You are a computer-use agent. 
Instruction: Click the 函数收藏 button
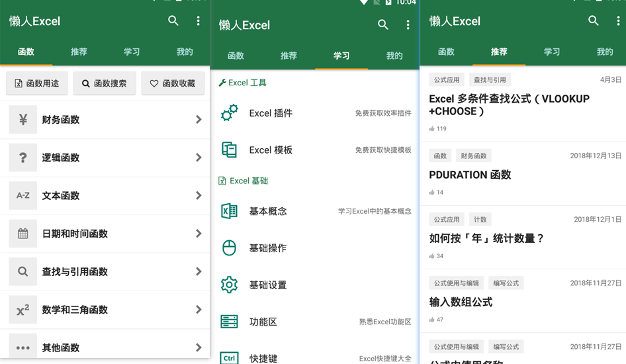tap(173, 83)
